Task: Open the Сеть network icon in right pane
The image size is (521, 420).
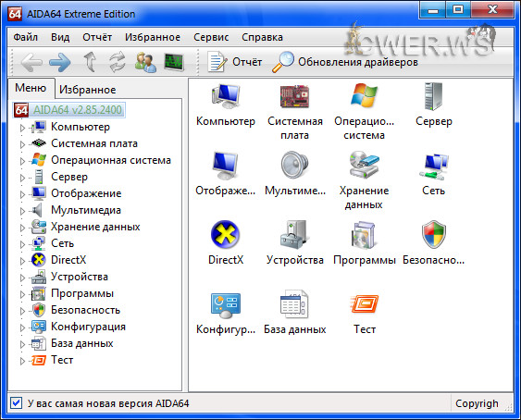Action: coord(434,167)
